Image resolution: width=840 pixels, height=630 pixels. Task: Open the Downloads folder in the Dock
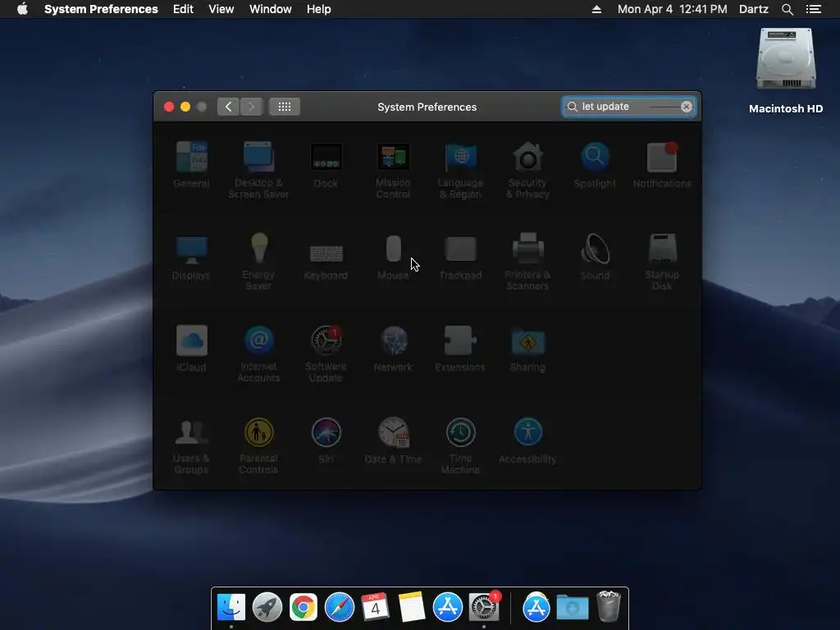[572, 607]
